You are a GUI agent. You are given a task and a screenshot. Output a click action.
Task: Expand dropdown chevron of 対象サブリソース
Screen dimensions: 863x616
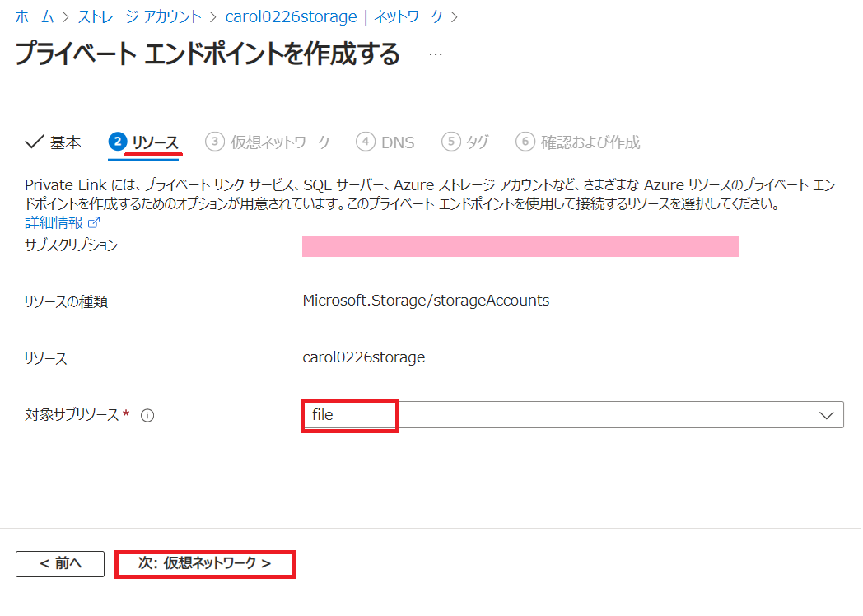pos(826,416)
